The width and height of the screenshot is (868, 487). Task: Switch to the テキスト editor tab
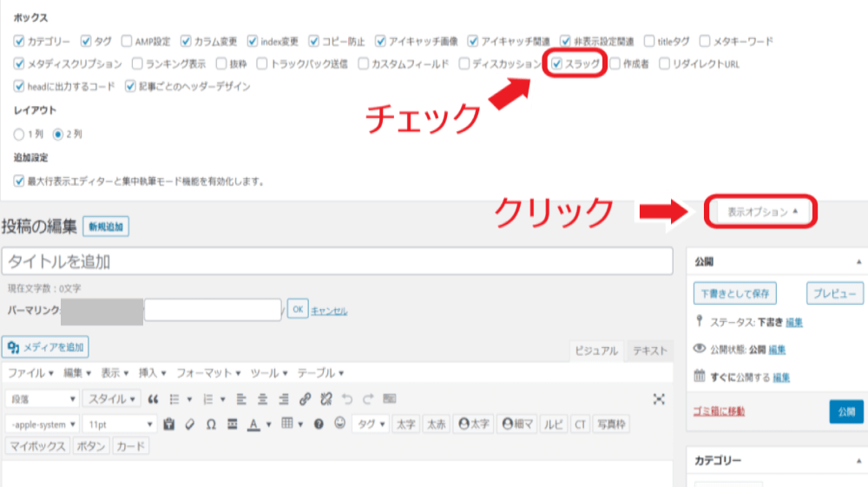point(649,351)
